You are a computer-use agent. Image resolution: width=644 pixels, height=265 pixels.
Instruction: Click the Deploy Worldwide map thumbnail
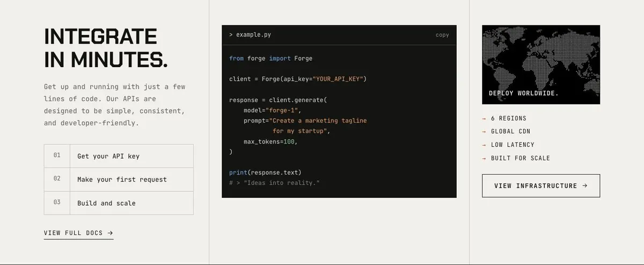(541, 65)
